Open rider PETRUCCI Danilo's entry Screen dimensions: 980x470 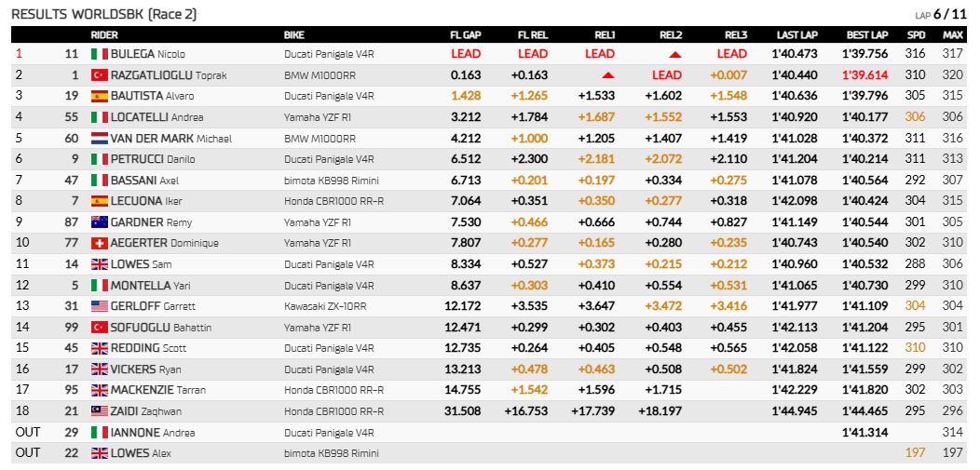[153, 160]
